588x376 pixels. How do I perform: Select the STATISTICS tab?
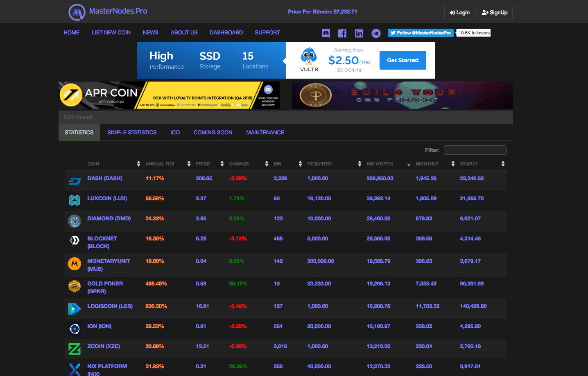click(x=79, y=132)
